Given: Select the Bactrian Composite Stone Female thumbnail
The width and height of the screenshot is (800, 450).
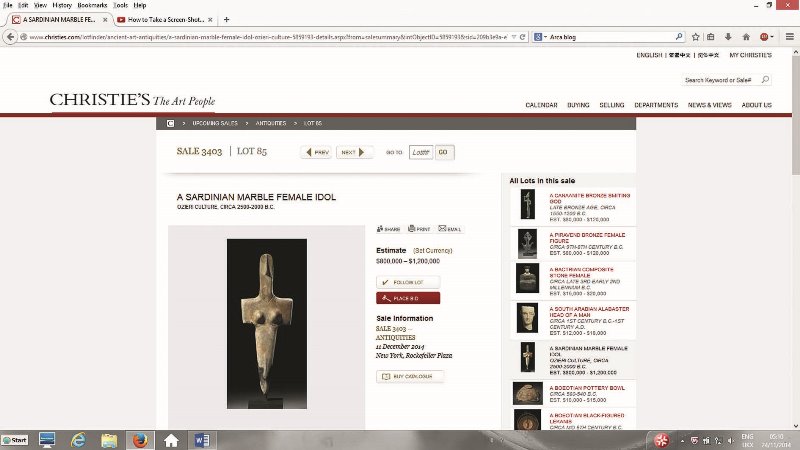Looking at the screenshot, I should (527, 277).
